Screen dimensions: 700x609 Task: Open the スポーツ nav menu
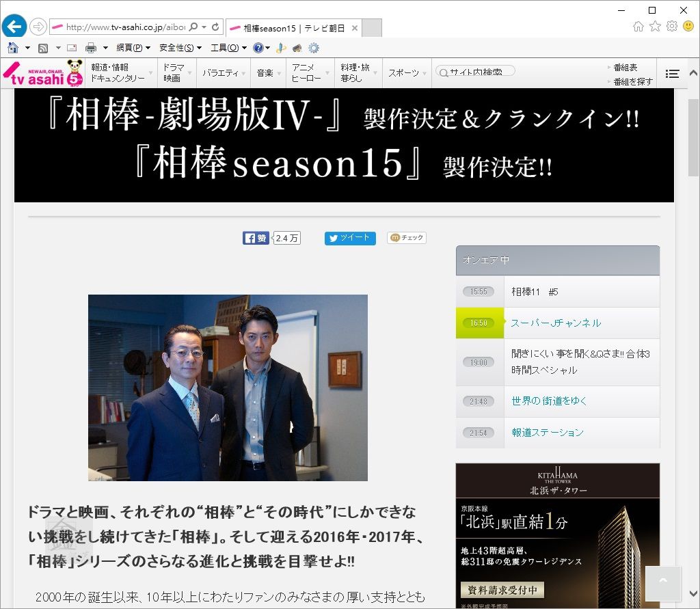click(407, 72)
